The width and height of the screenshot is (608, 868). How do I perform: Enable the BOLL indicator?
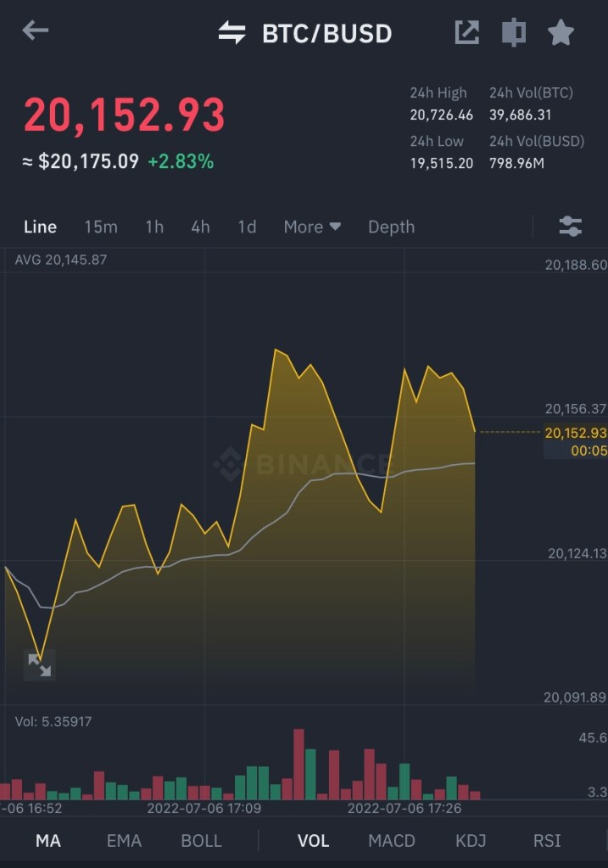(x=201, y=841)
